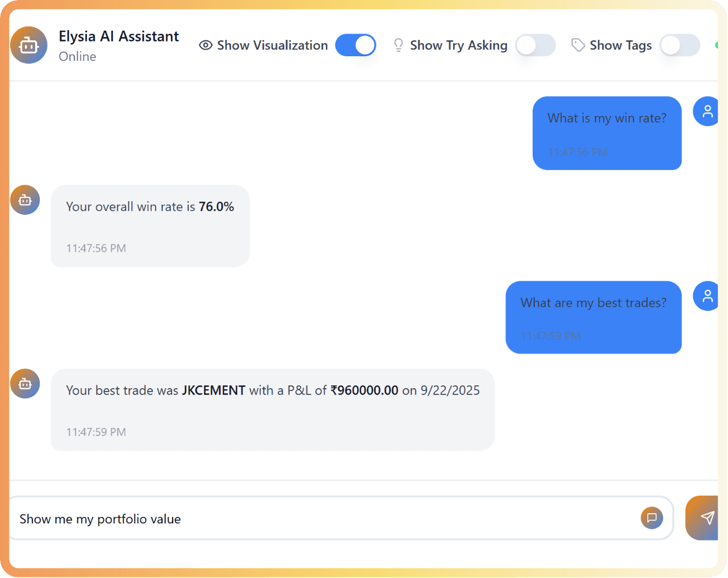
Task: Click the 'What is my win rate?' message bubble
Action: pos(606,133)
